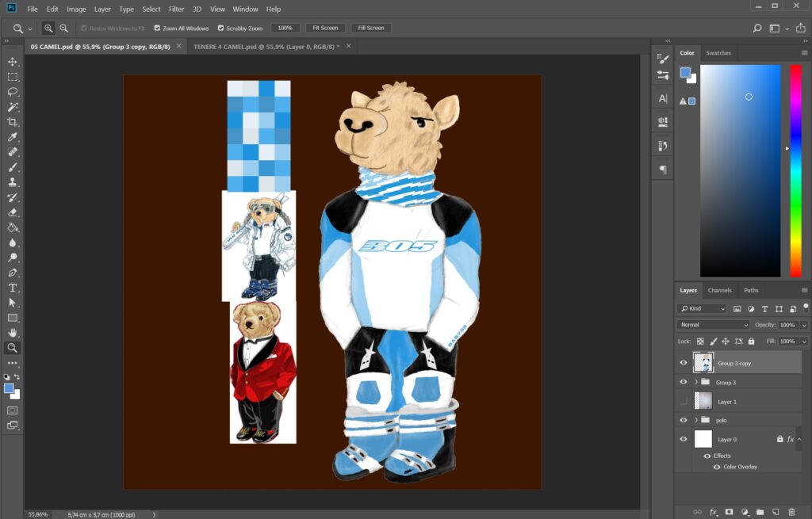Show the hidden Layer 1

point(684,402)
